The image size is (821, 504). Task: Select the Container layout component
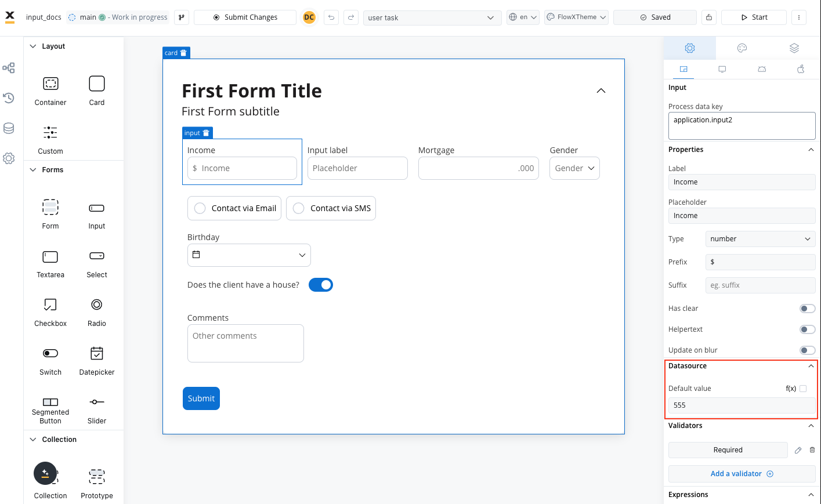tap(50, 91)
